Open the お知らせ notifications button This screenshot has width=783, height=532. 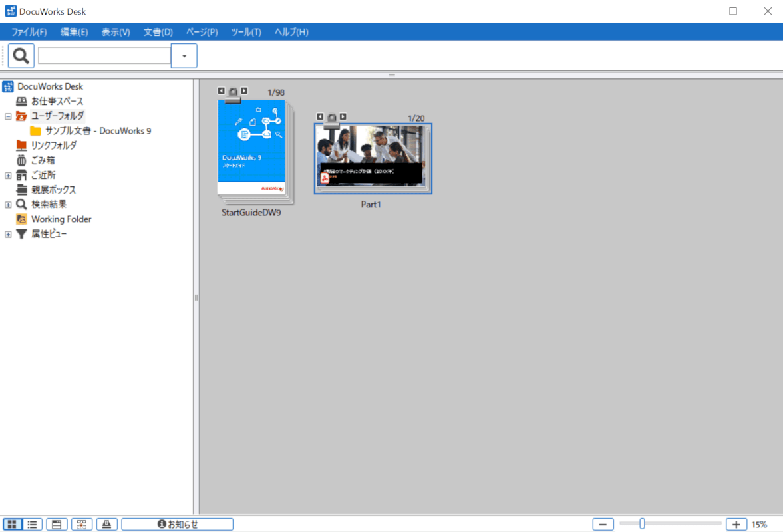click(177, 524)
